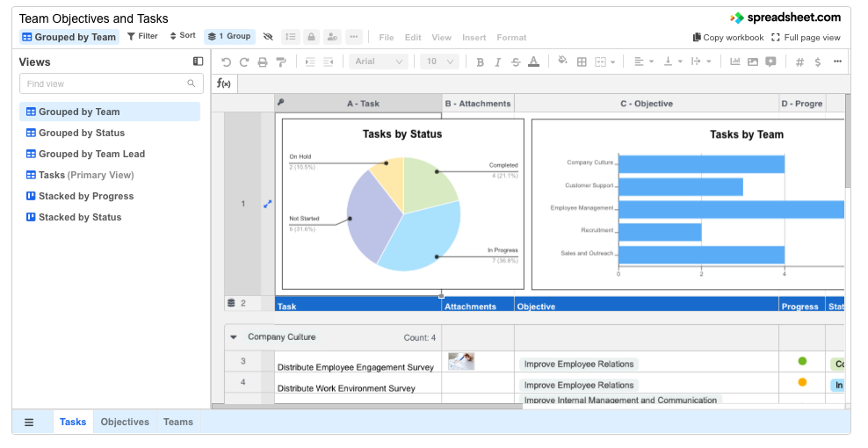Screen dimensions: 868x448
Task: Open the row height icon in view toolbar
Action: coord(290,37)
